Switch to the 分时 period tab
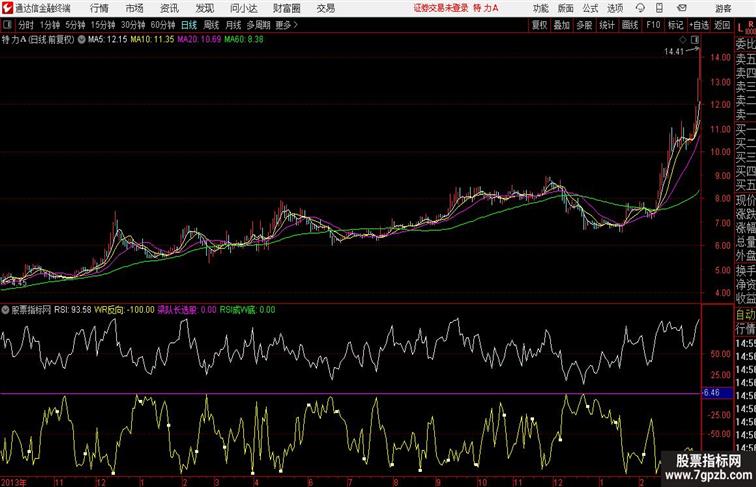This screenshot has width=756, height=487. 26,25
